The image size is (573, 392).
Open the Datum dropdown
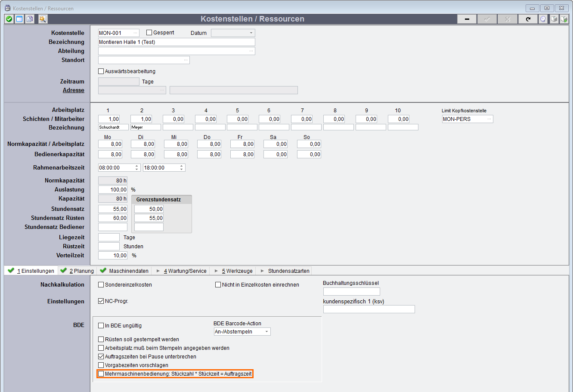click(x=251, y=33)
